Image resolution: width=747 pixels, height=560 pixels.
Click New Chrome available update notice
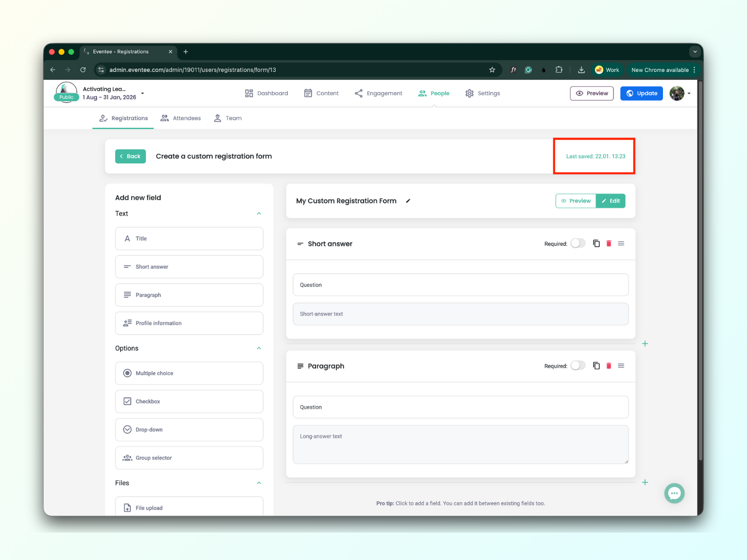click(660, 70)
